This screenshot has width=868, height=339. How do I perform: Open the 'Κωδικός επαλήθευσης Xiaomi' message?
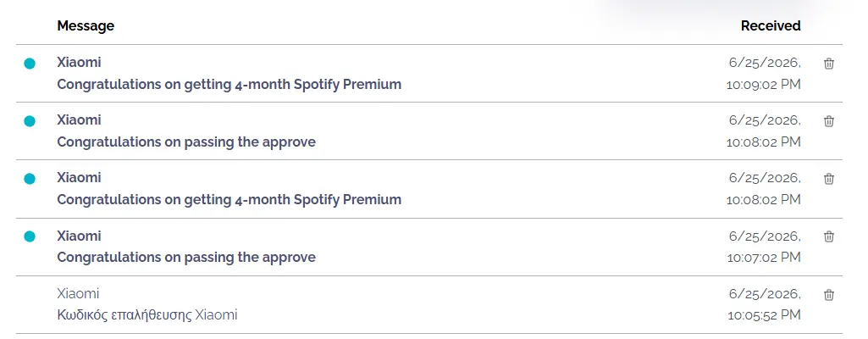coord(147,315)
